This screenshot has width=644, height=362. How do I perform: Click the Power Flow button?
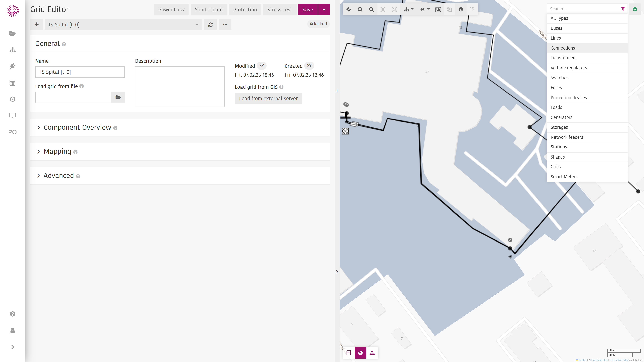172,10
